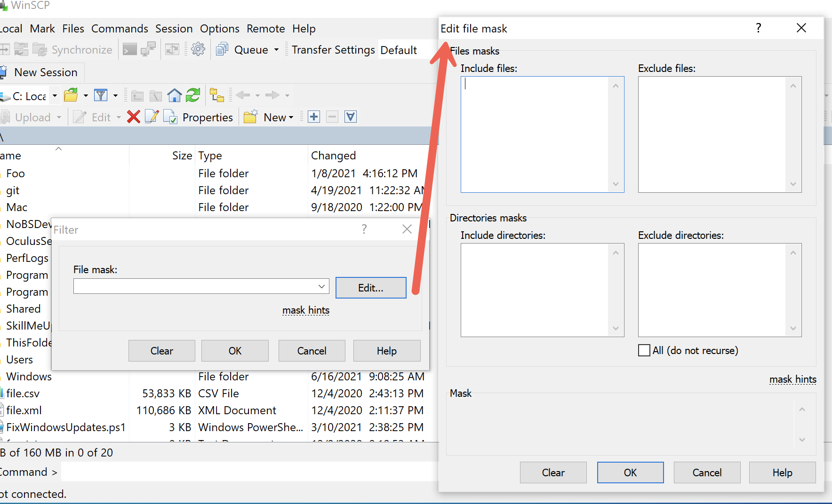Viewport: 832px width, 504px height.
Task: Refresh the file list with the green refresh icon
Action: [192, 95]
